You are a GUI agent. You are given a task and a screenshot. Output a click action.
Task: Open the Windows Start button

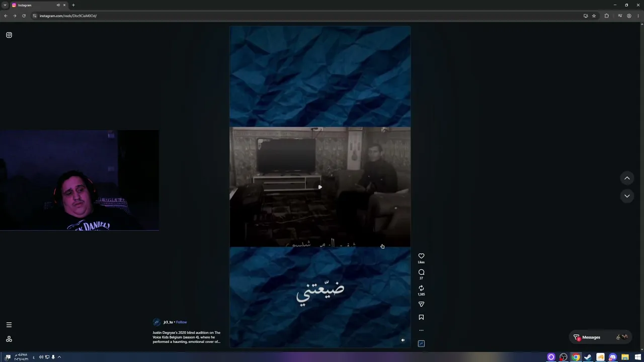(638, 357)
